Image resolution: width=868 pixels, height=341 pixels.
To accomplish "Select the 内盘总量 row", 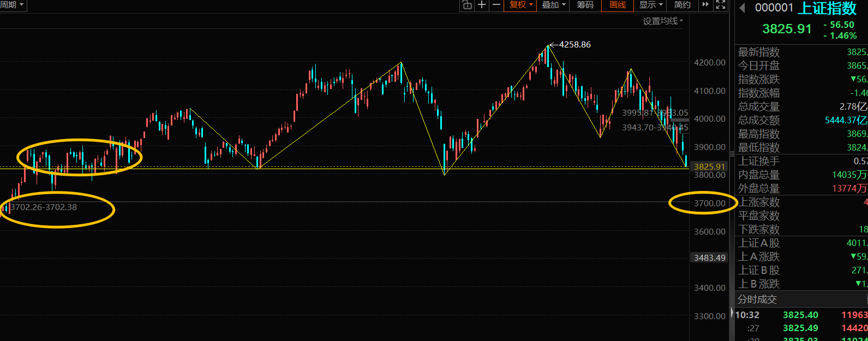I will (x=801, y=175).
